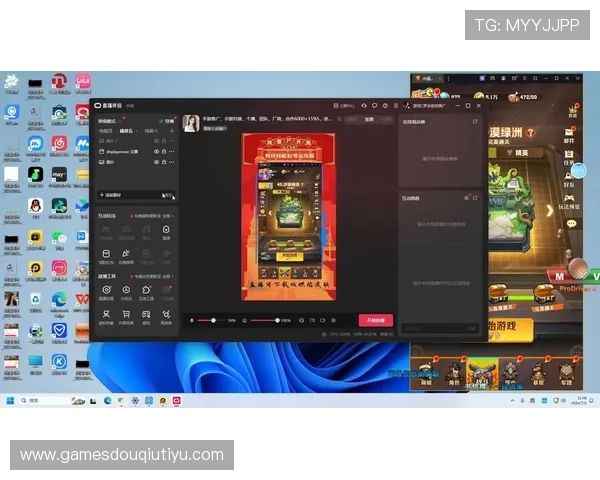Open the 军团 legion tab in game bottom bar
Image resolution: width=600 pixels, height=480 pixels.
pos(566,373)
